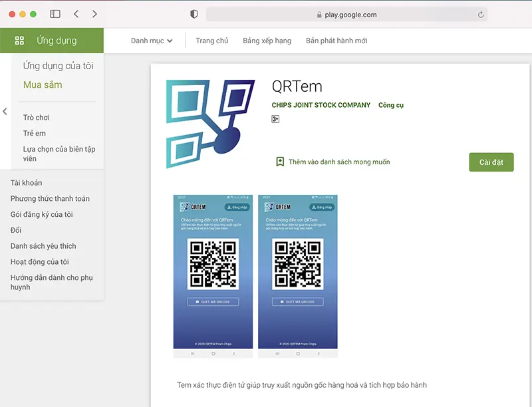532x407 pixels.
Task: Click the Cài đặt install button
Action: (x=491, y=162)
